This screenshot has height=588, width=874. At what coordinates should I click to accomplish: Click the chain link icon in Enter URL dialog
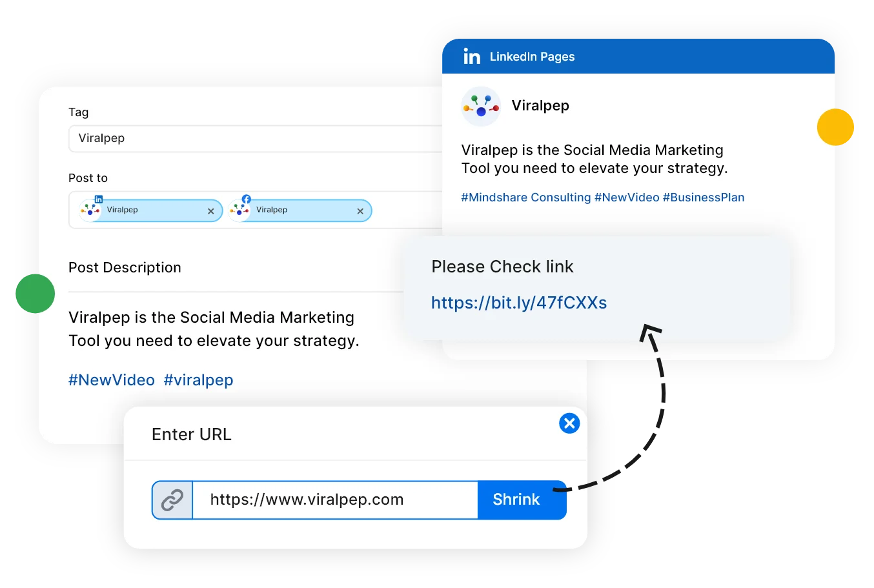[172, 500]
